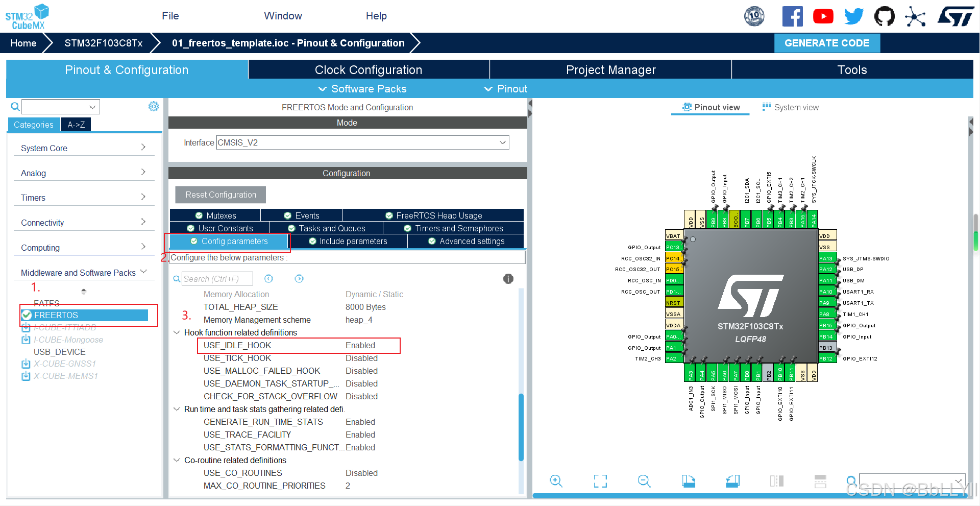Go to previous parameter search result
The image size is (980, 506).
tap(268, 279)
